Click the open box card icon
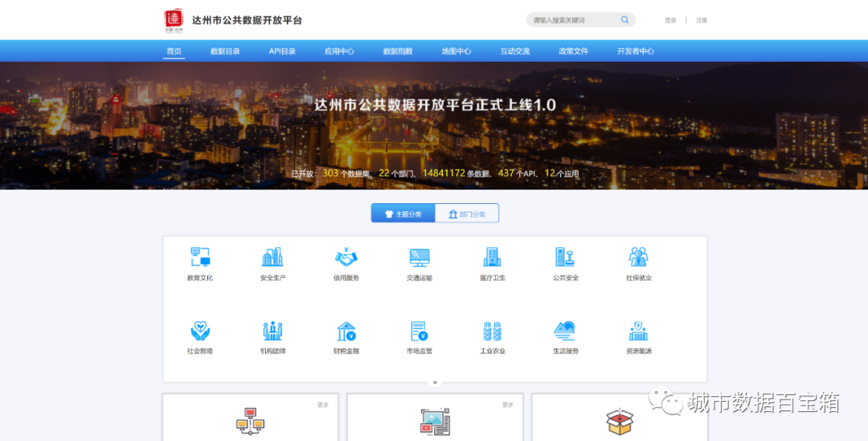 (x=620, y=423)
